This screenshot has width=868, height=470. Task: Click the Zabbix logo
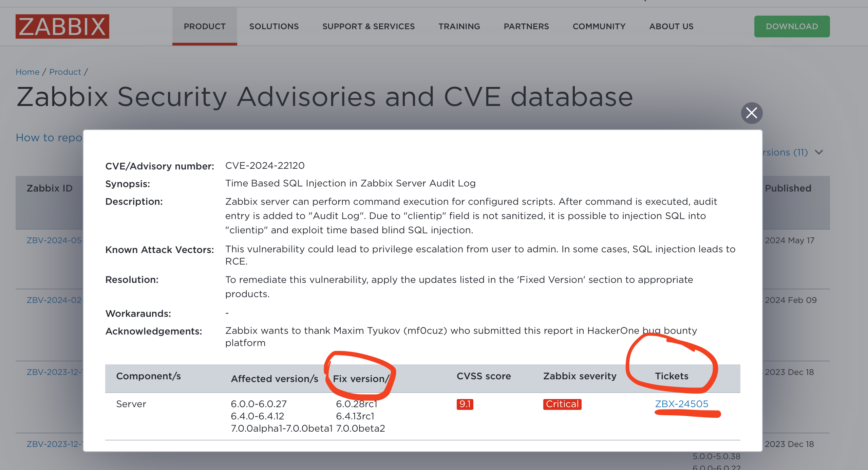[62, 26]
